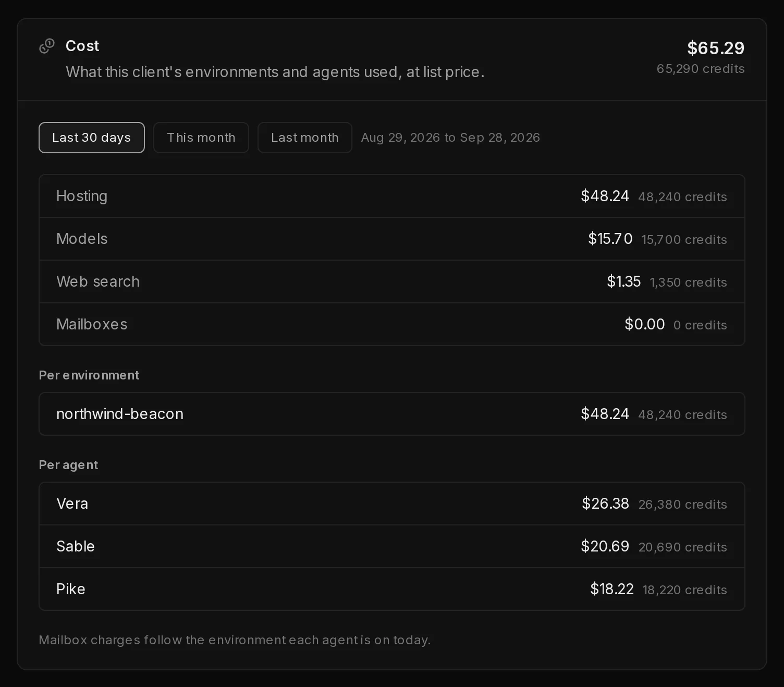
Task: Click the Mailboxes row label
Action: [x=92, y=324]
